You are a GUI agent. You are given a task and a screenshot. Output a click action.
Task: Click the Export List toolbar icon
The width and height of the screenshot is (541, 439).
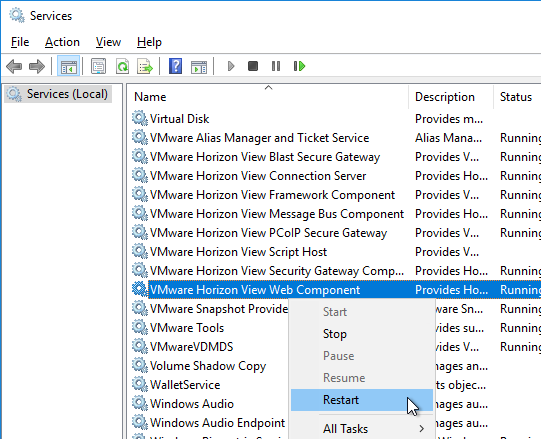click(x=145, y=66)
